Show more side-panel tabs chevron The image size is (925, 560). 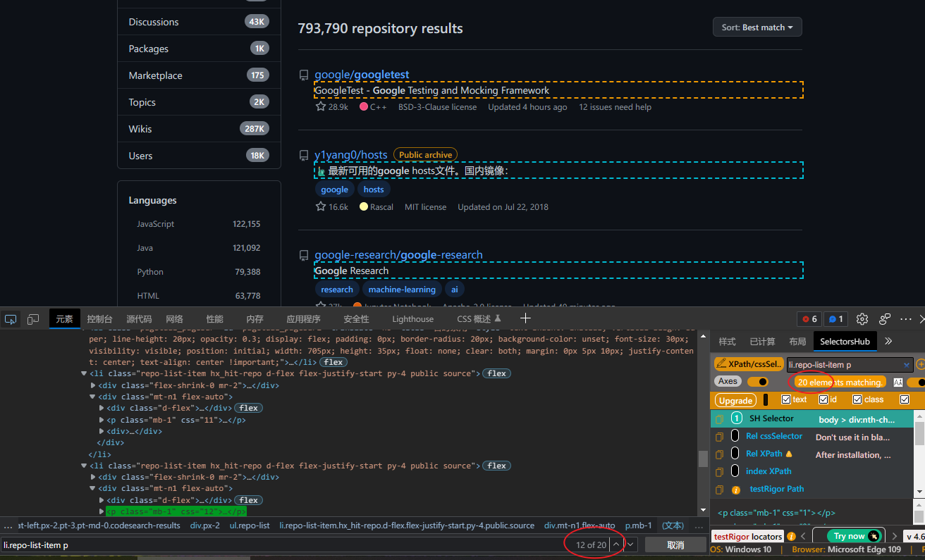click(x=888, y=341)
